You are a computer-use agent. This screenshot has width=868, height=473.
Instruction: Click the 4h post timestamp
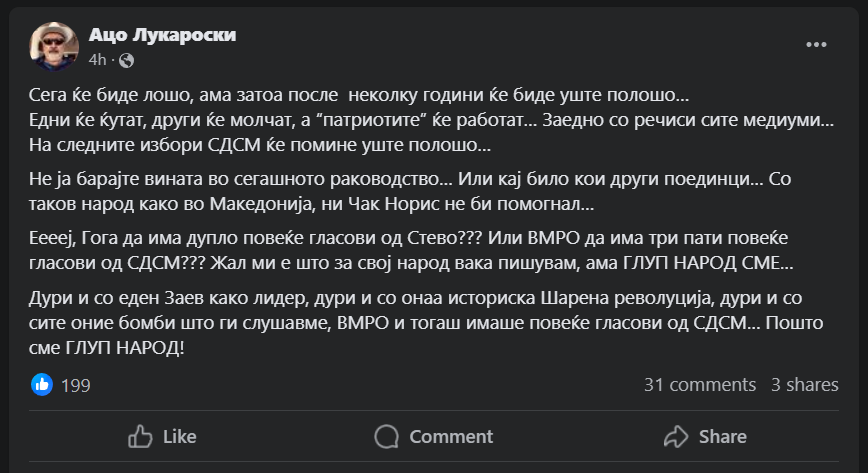click(x=97, y=60)
